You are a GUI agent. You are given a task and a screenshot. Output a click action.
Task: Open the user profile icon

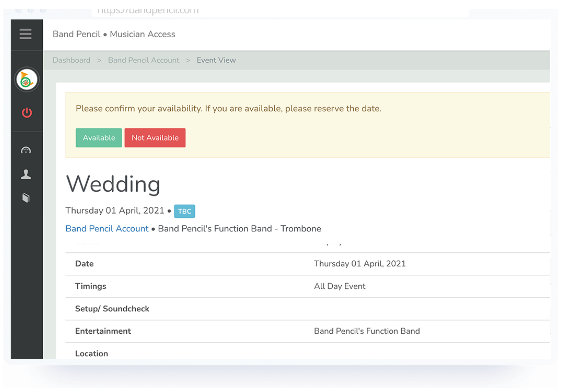click(x=26, y=174)
